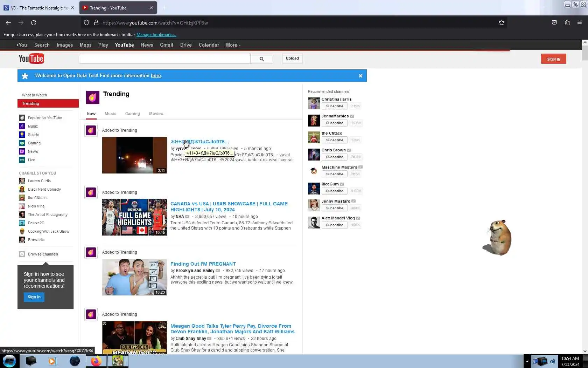
Task: Open Cooking With Jack Show avatar
Action: 22,231
